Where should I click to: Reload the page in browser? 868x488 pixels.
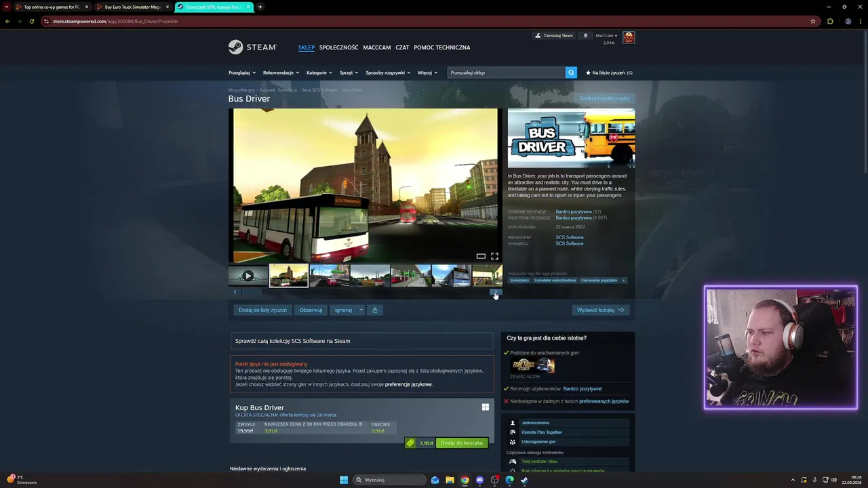click(31, 21)
